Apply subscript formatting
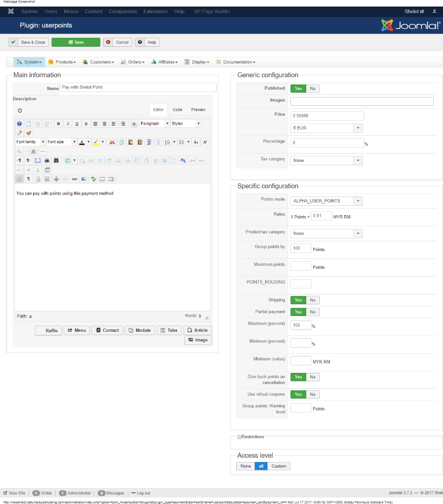This screenshot has width=443, height=504. pos(196,142)
